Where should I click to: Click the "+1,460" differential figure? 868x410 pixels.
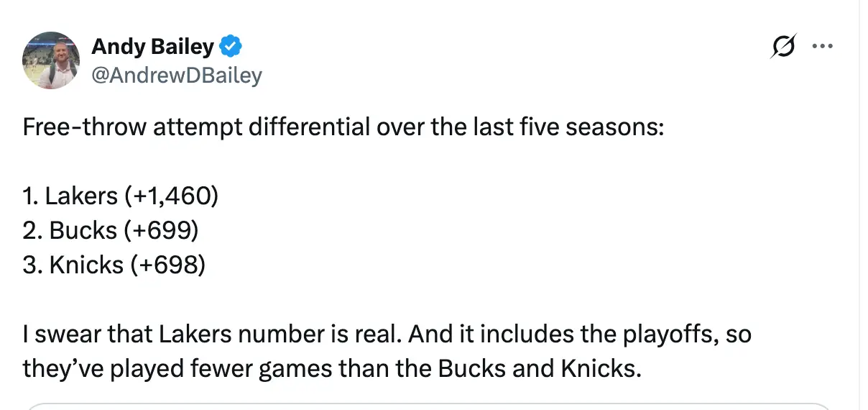coord(175,196)
